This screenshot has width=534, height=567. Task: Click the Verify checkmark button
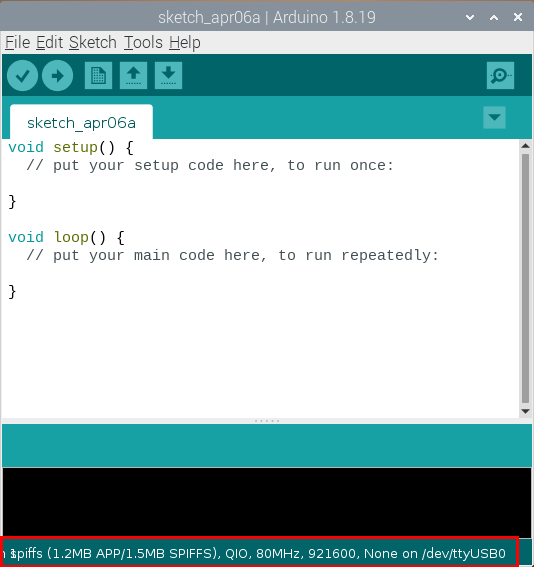tap(22, 76)
